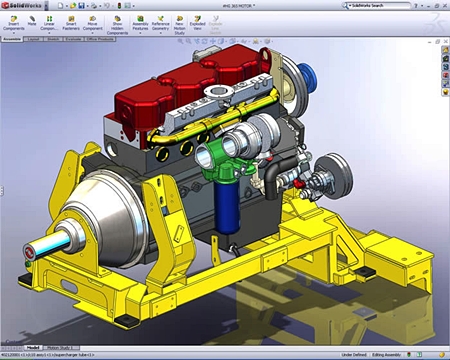The image size is (450, 360).
Task: Open dropdown arrow under Assembly Features
Action: pos(140,33)
